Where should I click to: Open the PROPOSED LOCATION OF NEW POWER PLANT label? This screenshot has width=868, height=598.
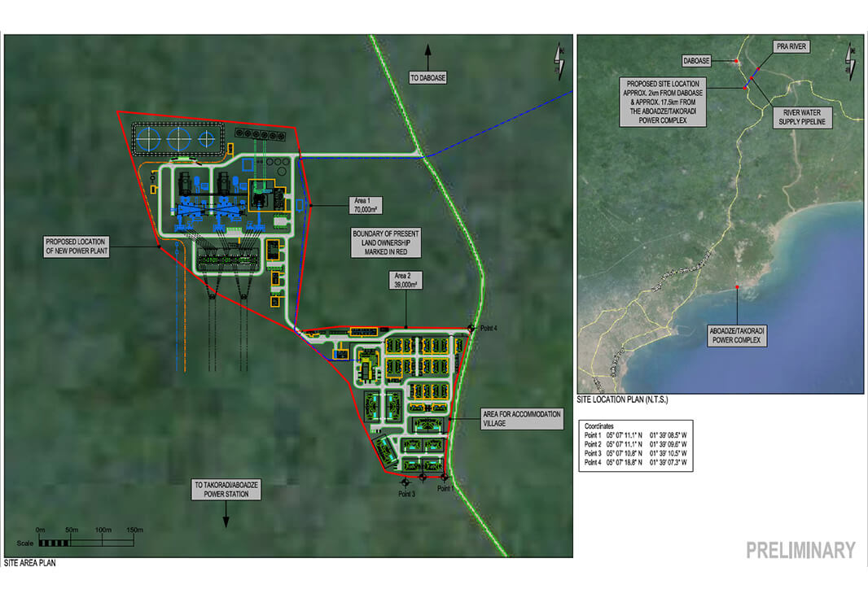[76, 246]
